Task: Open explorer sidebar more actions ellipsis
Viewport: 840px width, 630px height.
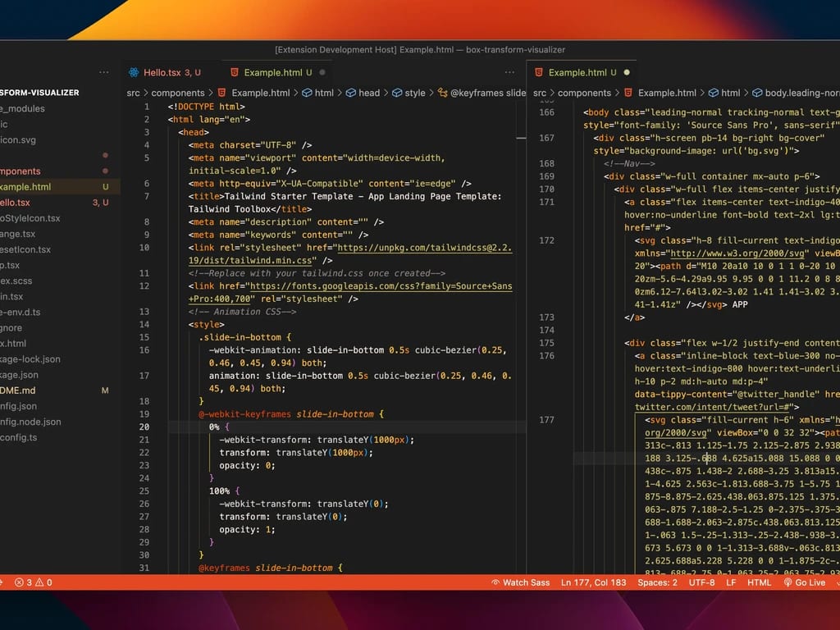Action: [x=104, y=72]
